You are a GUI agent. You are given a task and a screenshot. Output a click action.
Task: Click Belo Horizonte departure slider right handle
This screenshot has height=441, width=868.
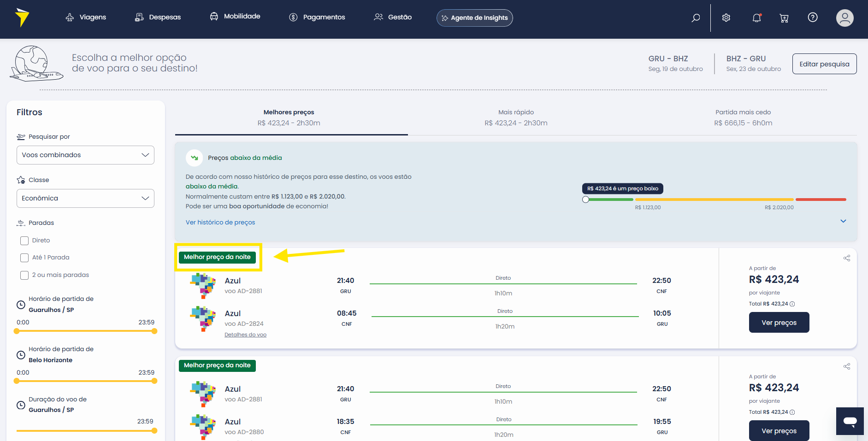(154, 381)
